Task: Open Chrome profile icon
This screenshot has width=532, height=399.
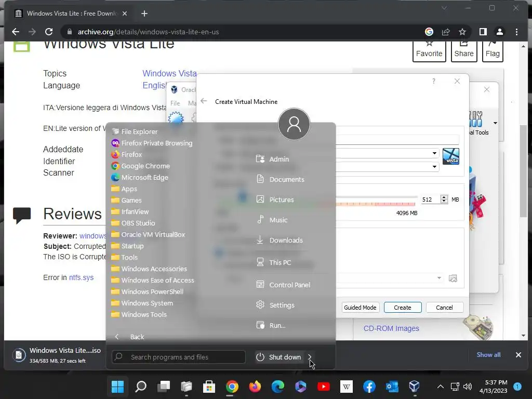Action: point(500,32)
